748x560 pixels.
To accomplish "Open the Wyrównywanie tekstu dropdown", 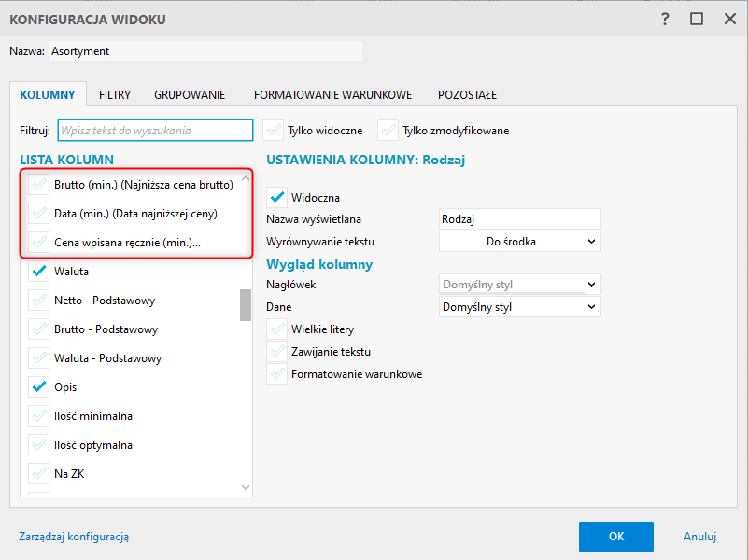I will 519,242.
